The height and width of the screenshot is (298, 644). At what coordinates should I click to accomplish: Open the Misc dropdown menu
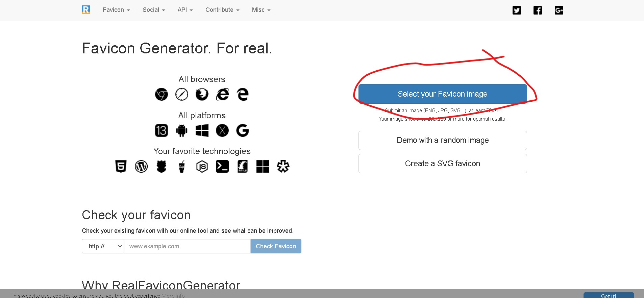[x=261, y=10]
